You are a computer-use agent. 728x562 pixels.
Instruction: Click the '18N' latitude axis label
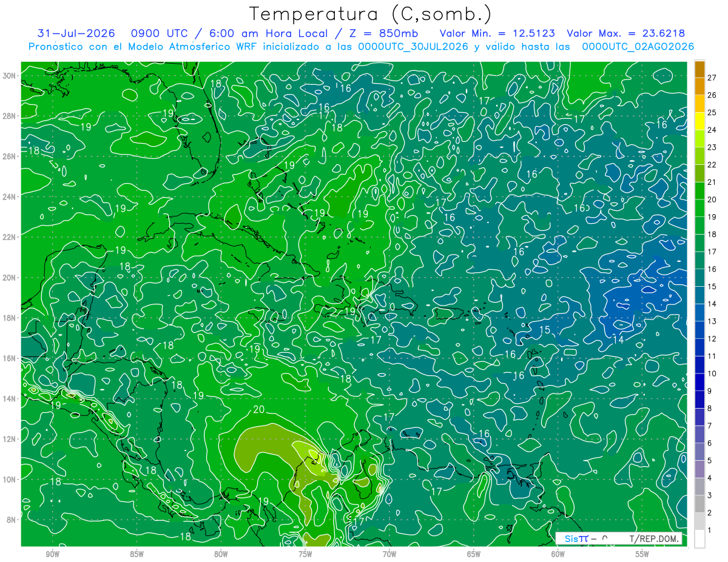pyautogui.click(x=10, y=318)
